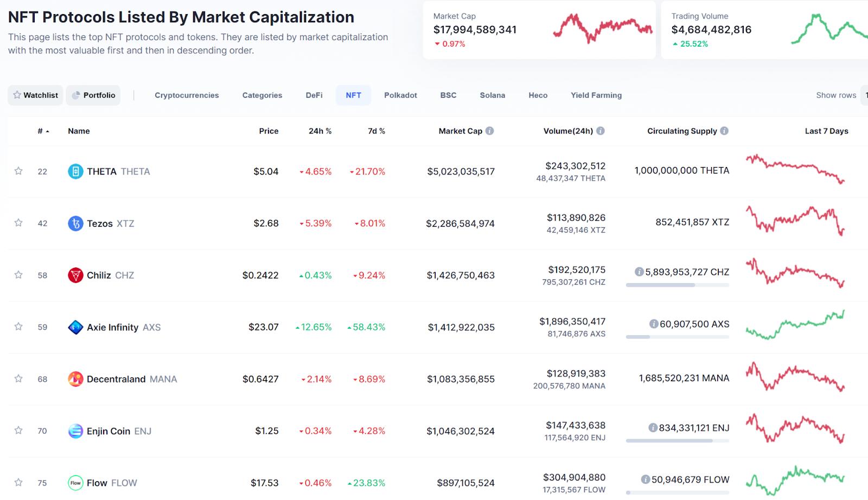868x500 pixels.
Task: Click the Flow coin logo icon
Action: coord(75,483)
